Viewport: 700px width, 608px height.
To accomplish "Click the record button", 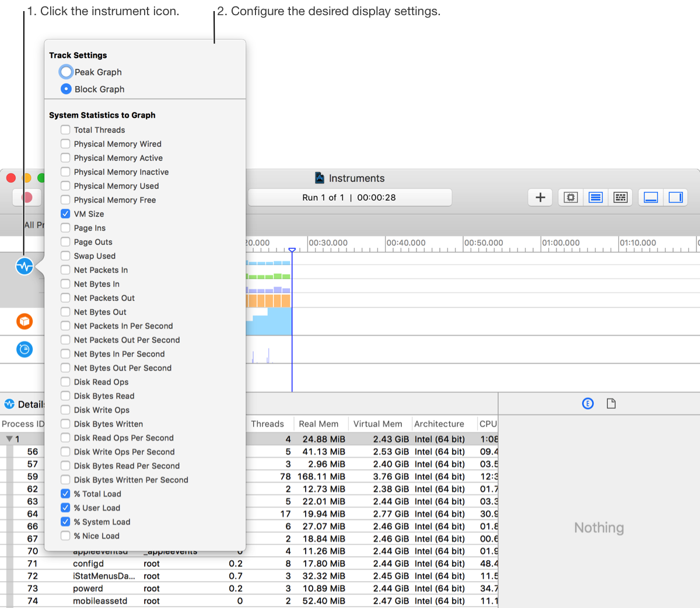I will 26,197.
